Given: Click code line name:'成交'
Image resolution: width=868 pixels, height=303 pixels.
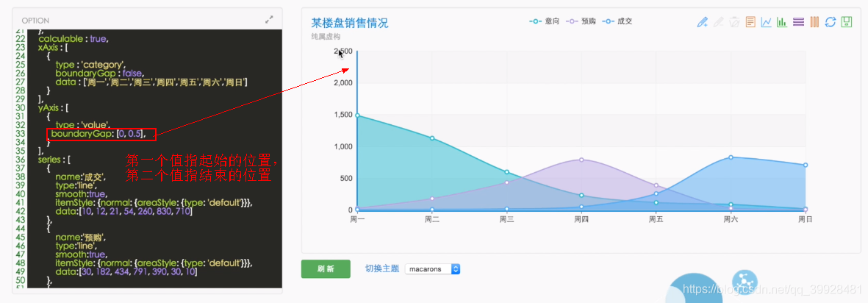Looking at the screenshot, I should pyautogui.click(x=80, y=177).
